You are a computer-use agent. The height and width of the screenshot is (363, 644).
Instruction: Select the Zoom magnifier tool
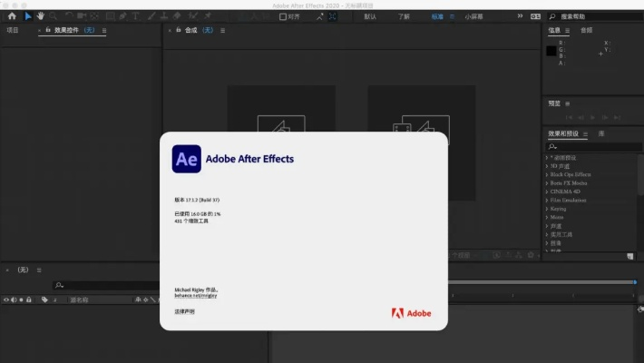(x=54, y=16)
